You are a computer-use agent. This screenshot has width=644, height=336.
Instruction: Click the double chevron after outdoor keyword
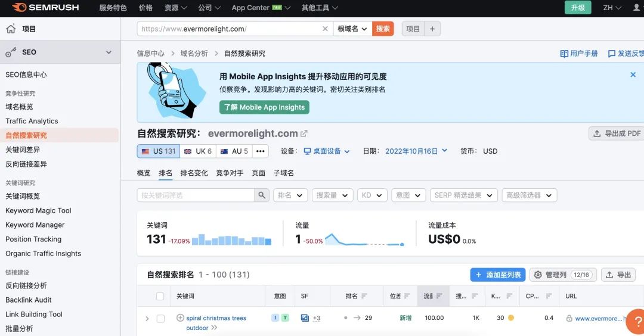coord(214,328)
